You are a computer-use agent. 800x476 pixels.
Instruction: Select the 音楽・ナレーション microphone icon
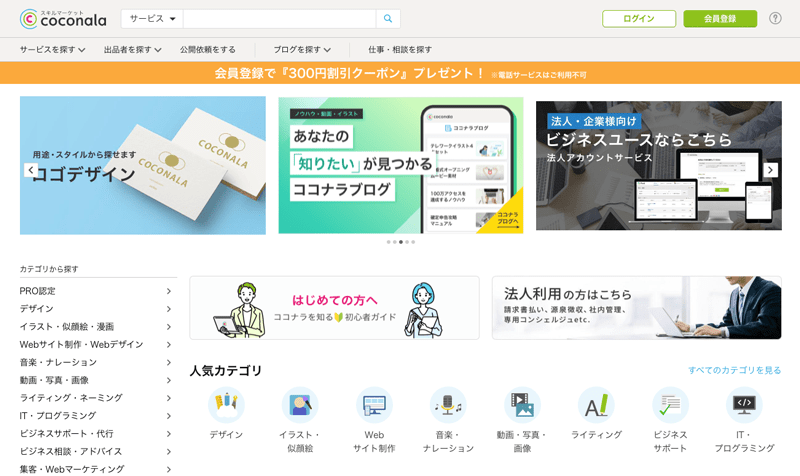pos(448,405)
